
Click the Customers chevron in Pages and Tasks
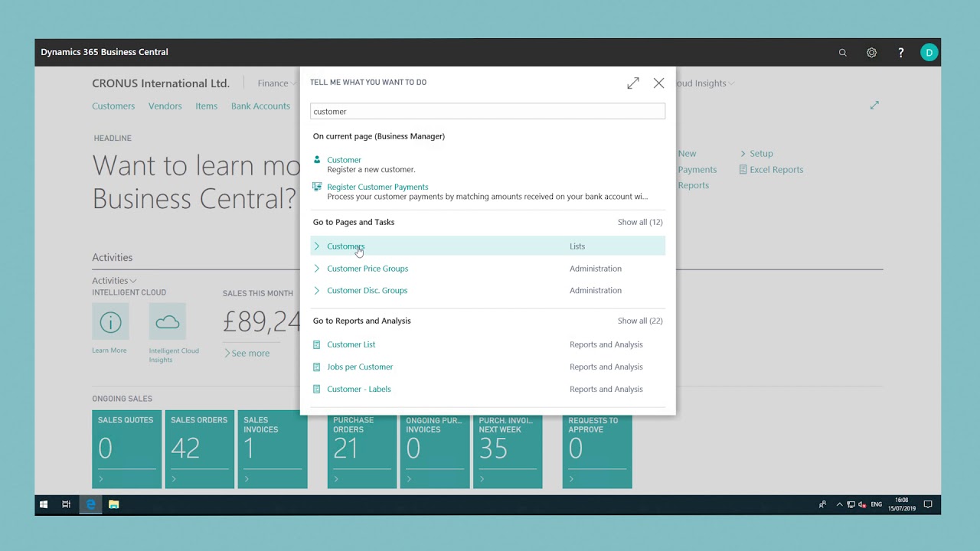point(317,246)
